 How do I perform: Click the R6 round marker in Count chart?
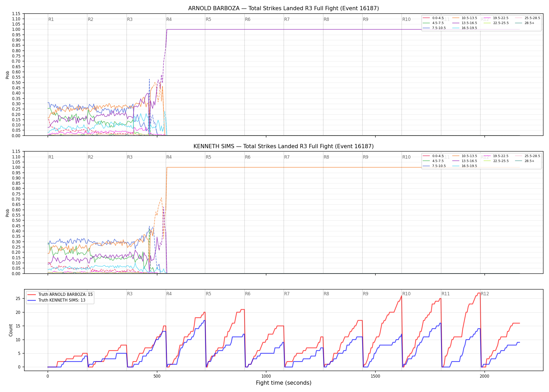click(248, 294)
